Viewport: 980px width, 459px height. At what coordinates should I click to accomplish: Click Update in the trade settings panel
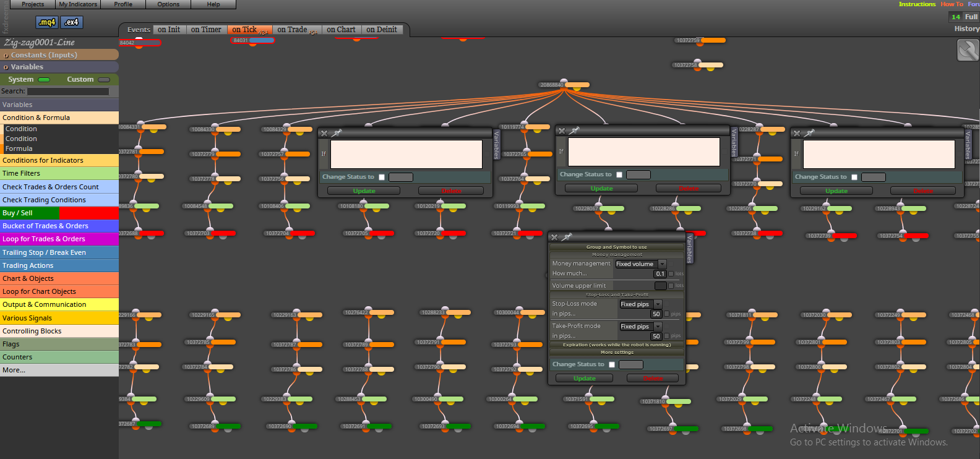[x=584, y=378]
